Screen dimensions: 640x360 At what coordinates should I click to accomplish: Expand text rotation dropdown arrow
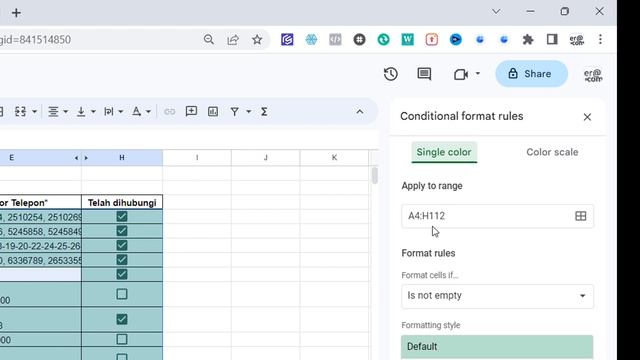coord(148,111)
